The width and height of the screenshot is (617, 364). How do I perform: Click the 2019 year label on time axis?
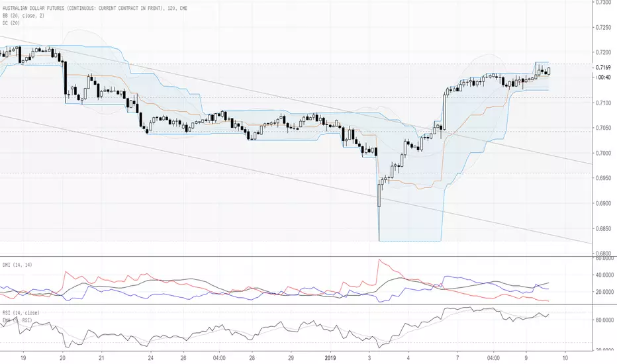(x=330, y=358)
